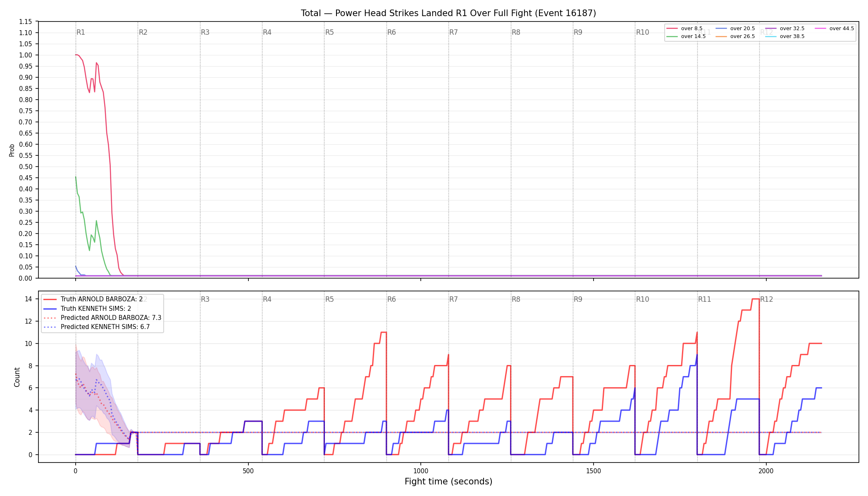Viewport: 868px width, 496px height.
Task: Select the 'over 8.5' legend label
Action: click(x=692, y=29)
